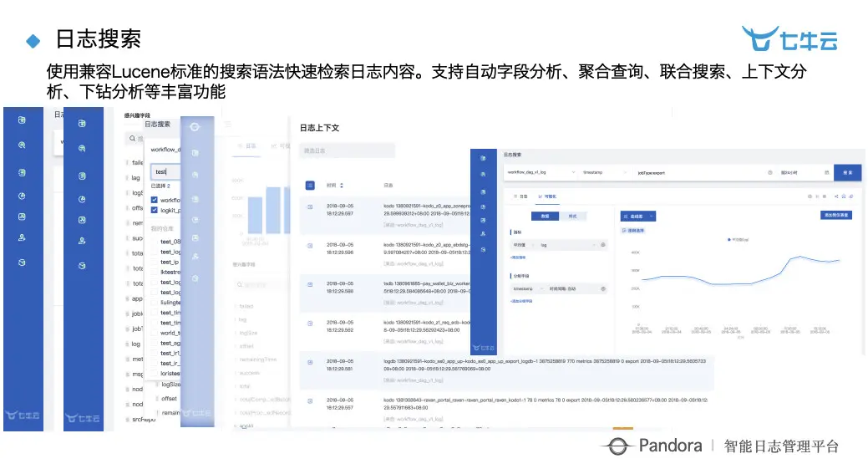Click the pie chart icon in the second blue sidebar
The image size is (868, 469).
tap(82, 199)
